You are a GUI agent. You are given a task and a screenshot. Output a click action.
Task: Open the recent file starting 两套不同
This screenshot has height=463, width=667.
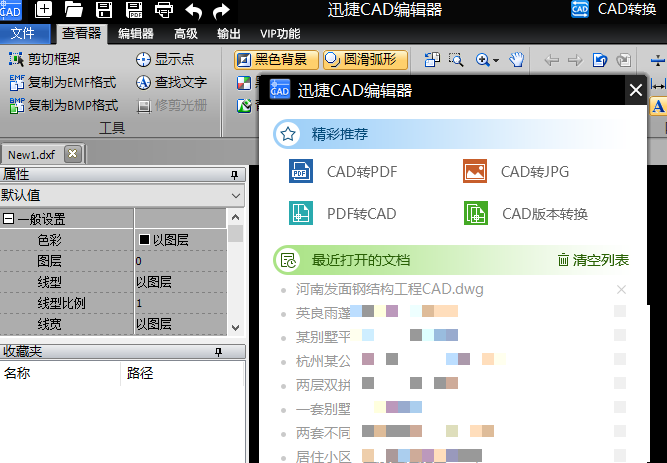coord(394,433)
